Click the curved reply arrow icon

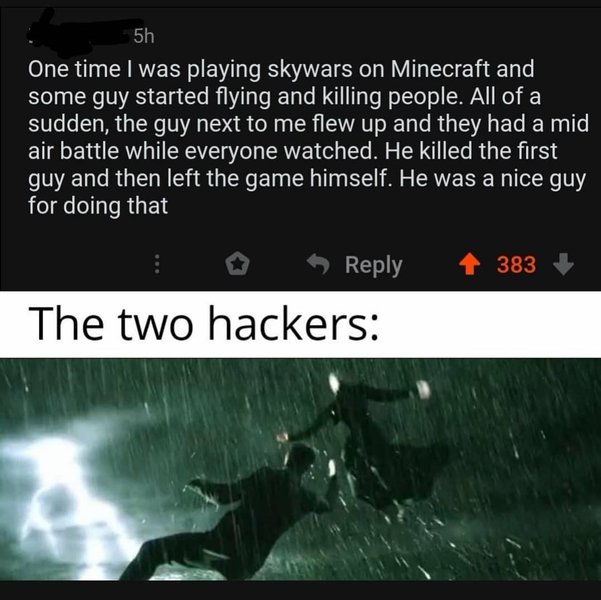(x=319, y=264)
